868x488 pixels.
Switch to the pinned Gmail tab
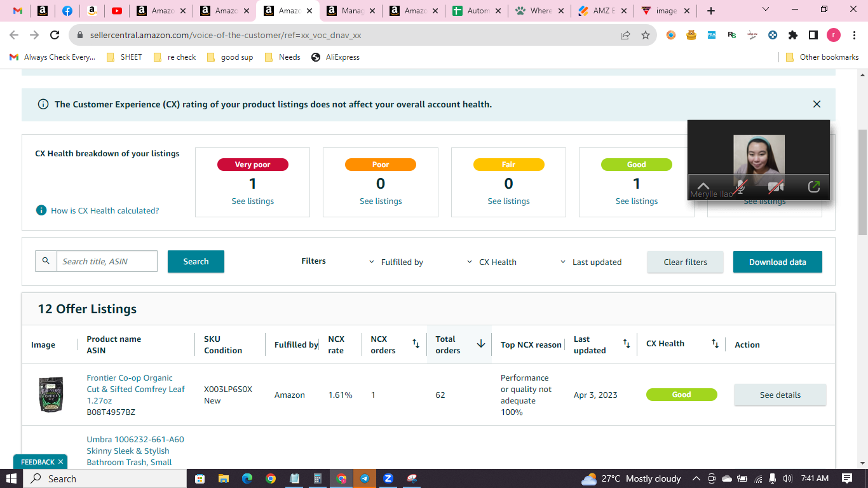point(18,11)
